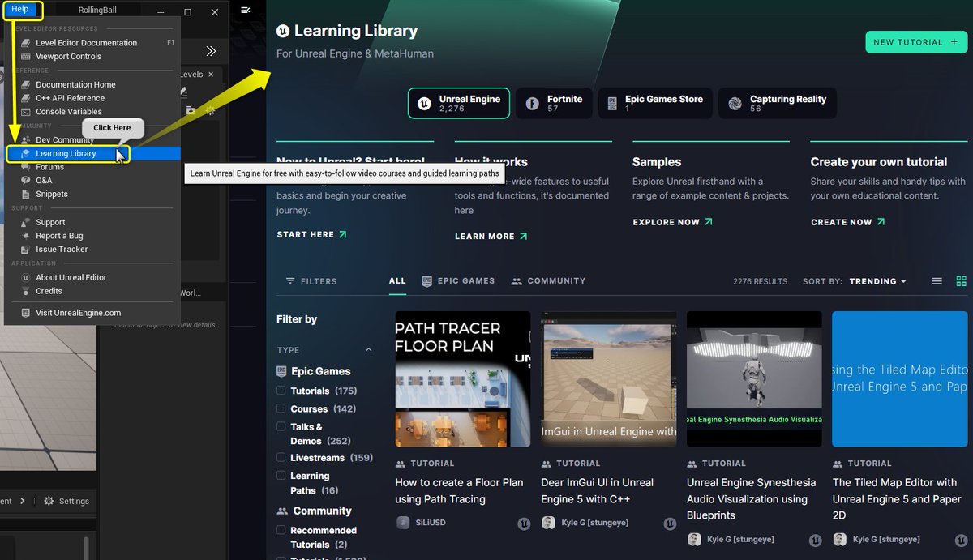Click the Start Here link
The width and height of the screenshot is (973, 560).
tap(311, 234)
